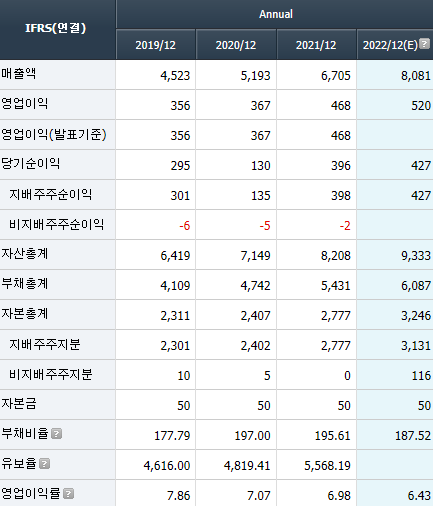Click the 지배주주순이익 row label
Image resolution: width=433 pixels, height=506 pixels.
pyautogui.click(x=50, y=194)
